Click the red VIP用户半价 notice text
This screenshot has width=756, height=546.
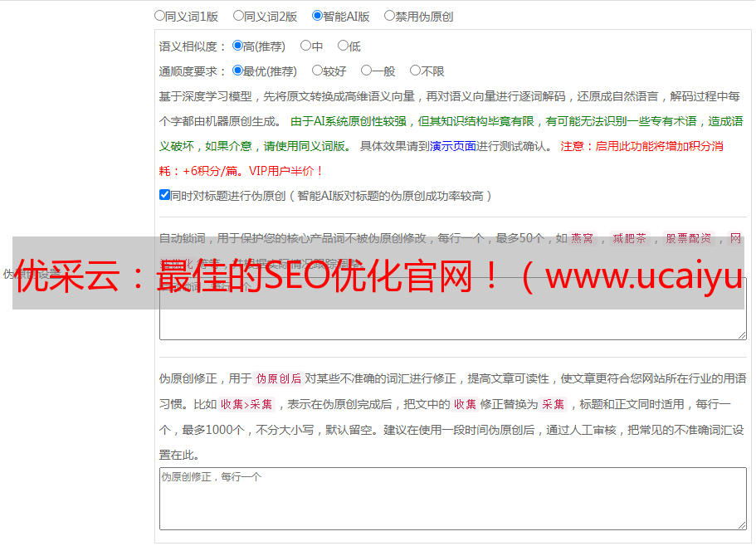click(x=286, y=171)
